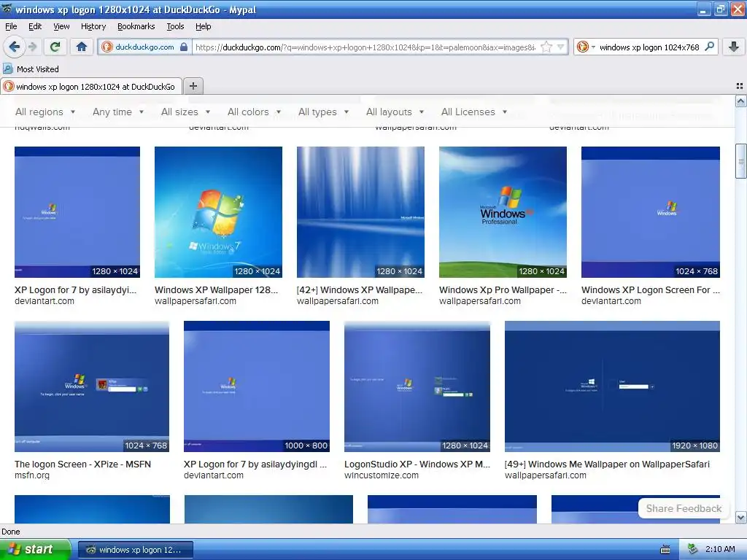The height and width of the screenshot is (560, 747).
Task: Go to the Home page icon
Action: click(82, 47)
